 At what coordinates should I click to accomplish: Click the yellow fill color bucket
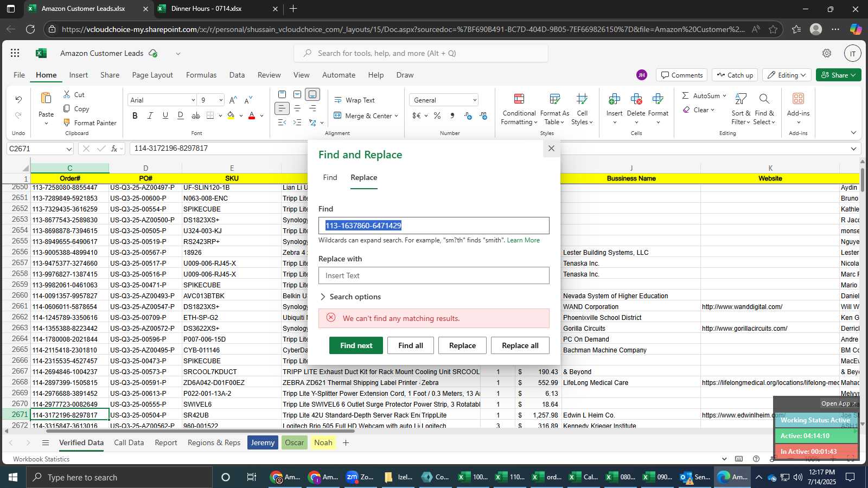point(231,115)
